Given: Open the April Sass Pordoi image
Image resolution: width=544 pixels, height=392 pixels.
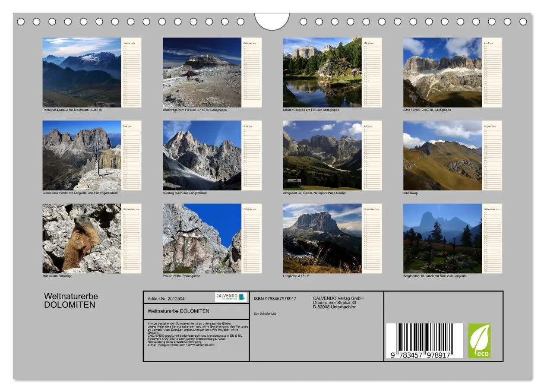Looking at the screenshot, I should (x=442, y=72).
